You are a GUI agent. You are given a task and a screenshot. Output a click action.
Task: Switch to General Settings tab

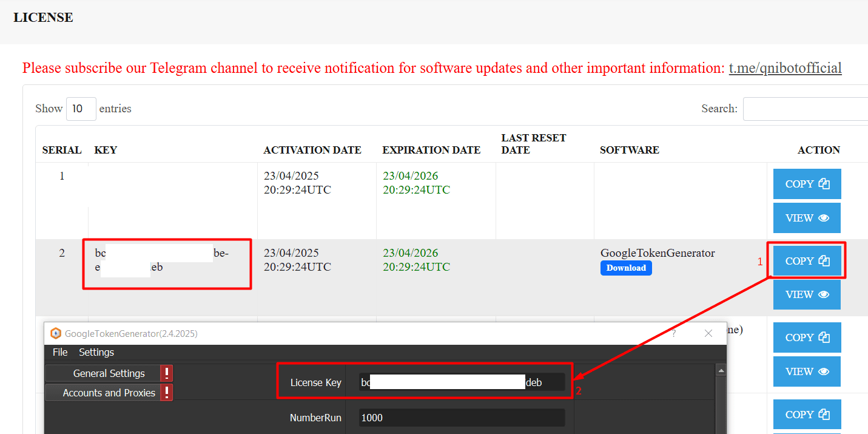pyautogui.click(x=103, y=373)
